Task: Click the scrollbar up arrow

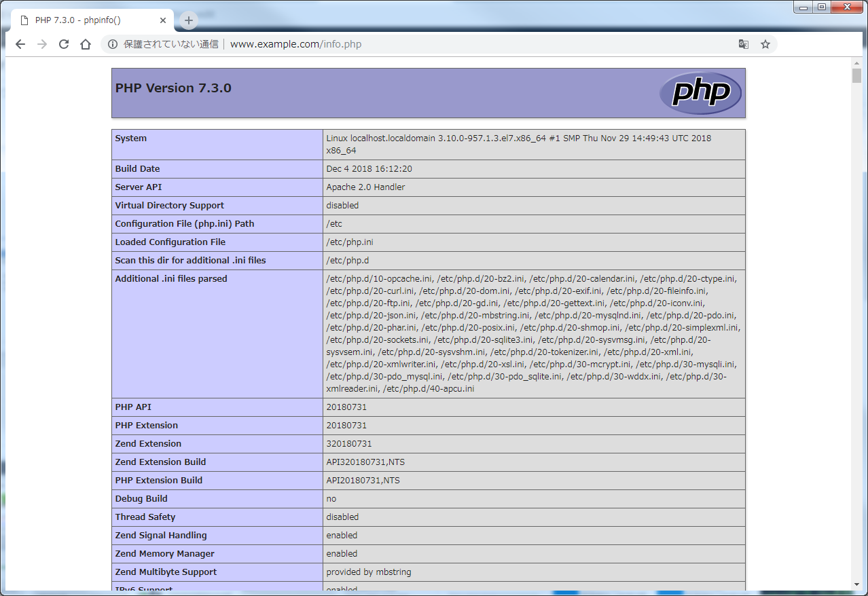Action: (x=856, y=62)
